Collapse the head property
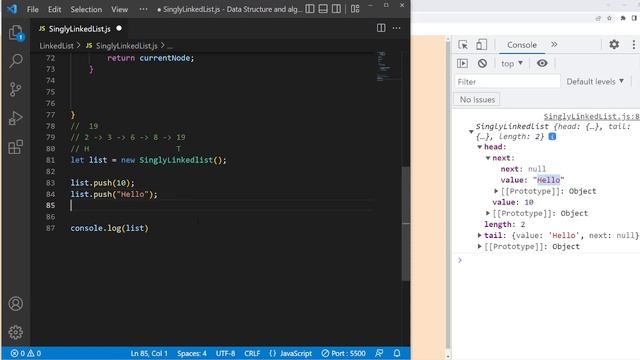This screenshot has width=640, height=360. coord(480,147)
